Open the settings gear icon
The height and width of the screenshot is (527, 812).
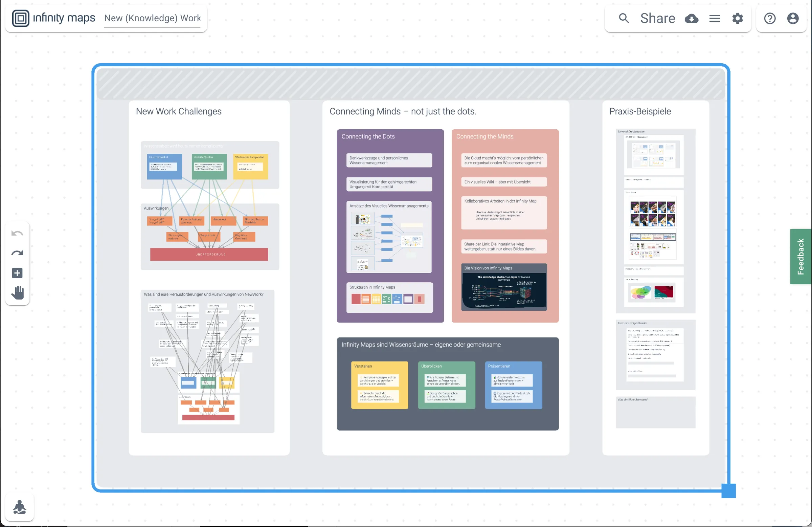point(738,18)
